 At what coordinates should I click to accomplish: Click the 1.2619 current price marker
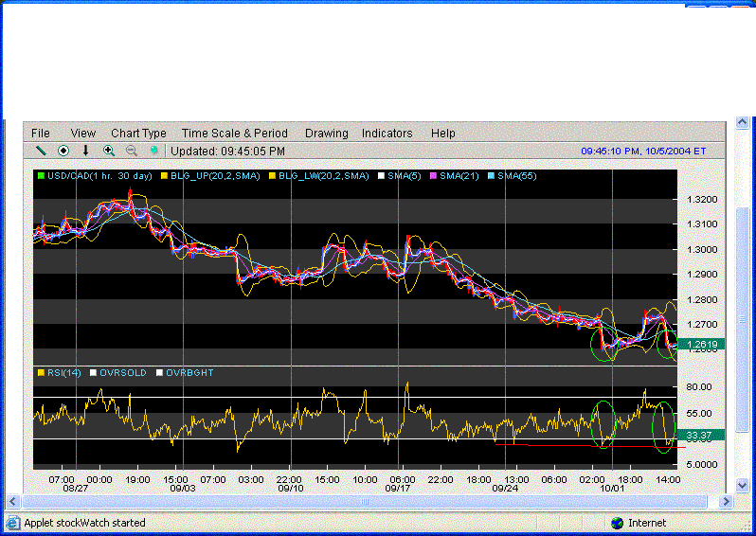[x=704, y=345]
